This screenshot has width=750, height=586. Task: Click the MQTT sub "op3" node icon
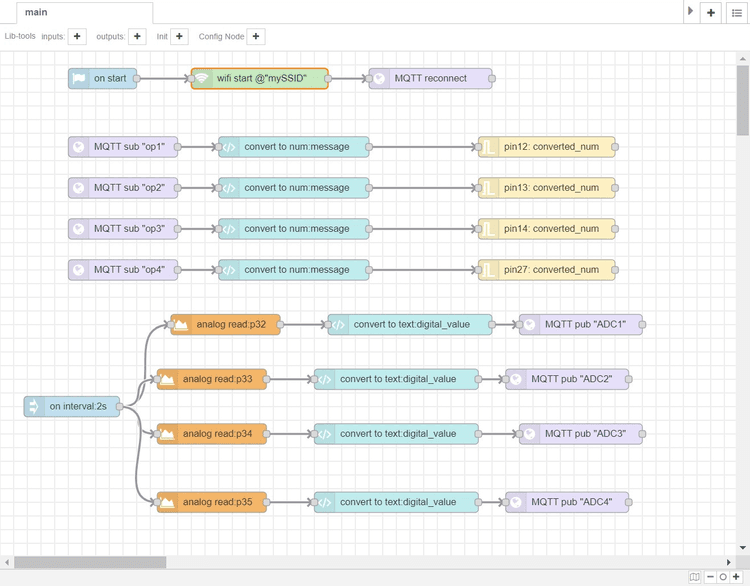click(79, 229)
